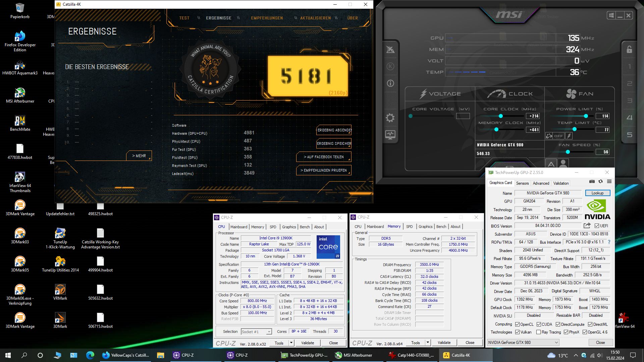Click the Core Voltage value box
The image size is (644, 362).
point(463,116)
